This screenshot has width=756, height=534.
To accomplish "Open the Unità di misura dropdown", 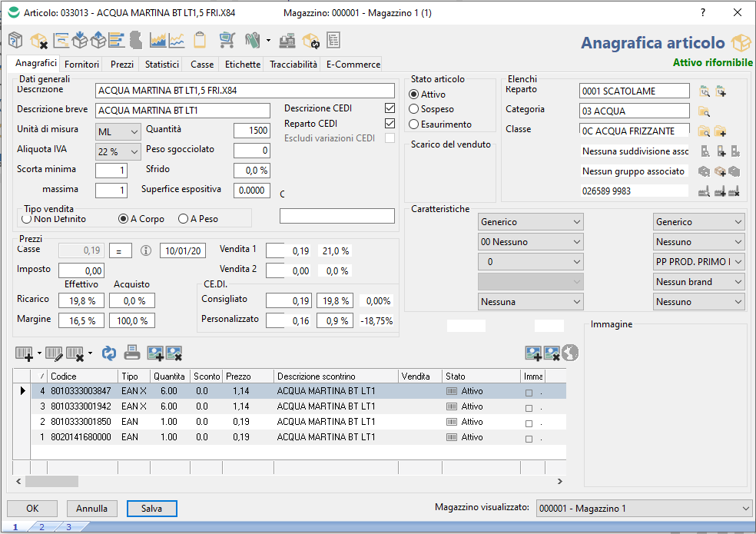I will point(118,131).
